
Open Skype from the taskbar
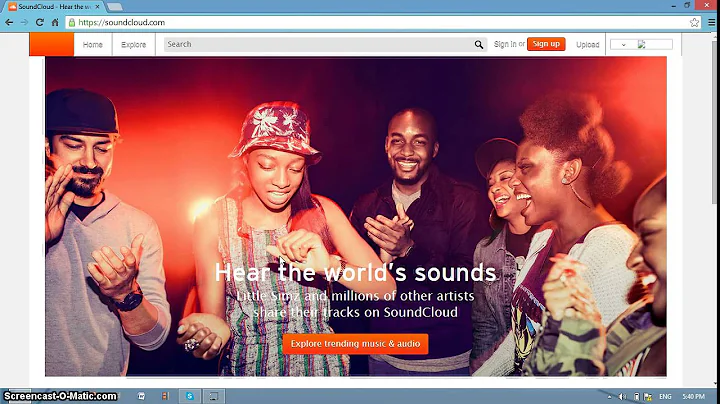(x=190, y=396)
